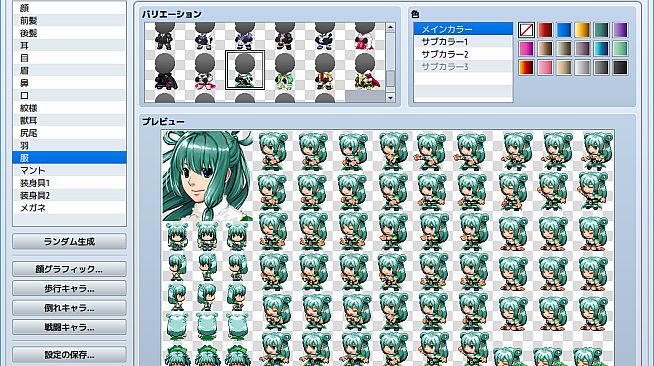This screenshot has height=366, width=654.
Task: Click the variation list scroll up arrow
Action: pos(390,28)
